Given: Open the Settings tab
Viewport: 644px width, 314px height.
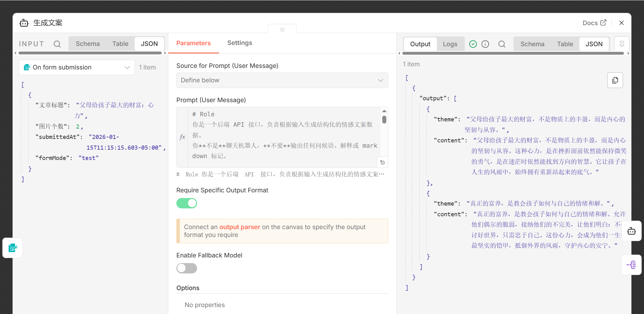Looking at the screenshot, I should [239, 43].
